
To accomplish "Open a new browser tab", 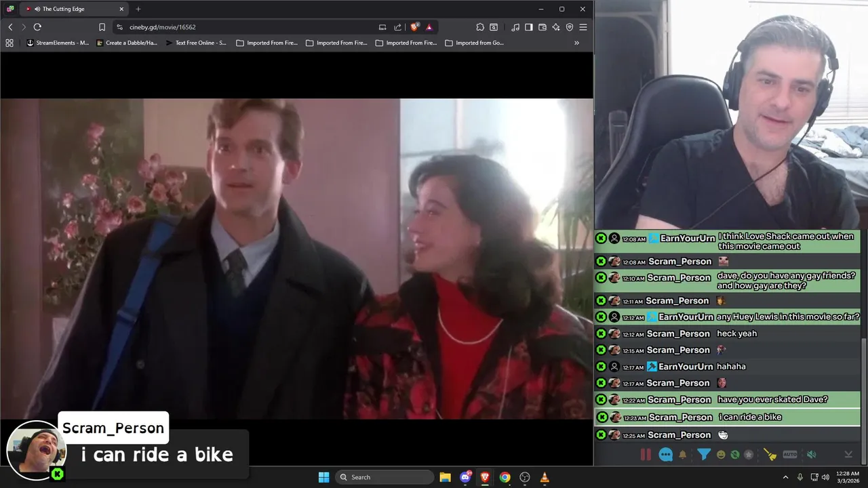I will [x=138, y=9].
